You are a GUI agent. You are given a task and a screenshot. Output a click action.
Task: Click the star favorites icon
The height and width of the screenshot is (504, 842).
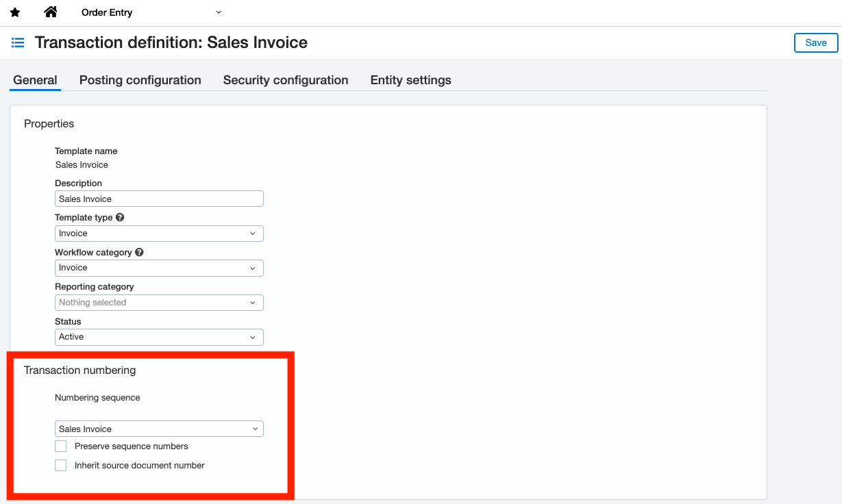15,12
